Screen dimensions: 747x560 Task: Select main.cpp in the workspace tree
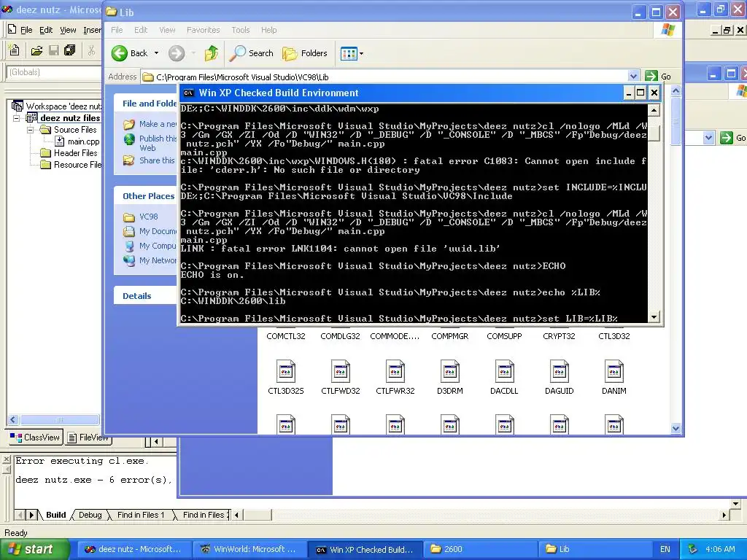(x=83, y=141)
